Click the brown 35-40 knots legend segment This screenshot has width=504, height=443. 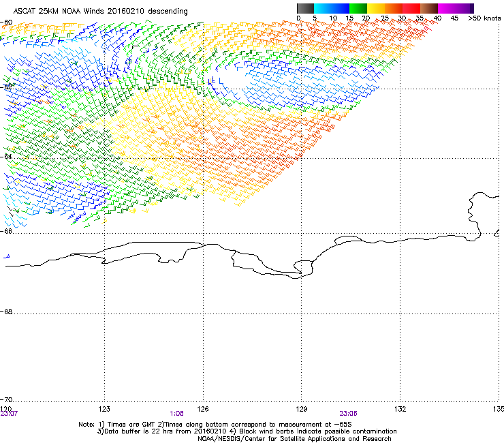pos(429,8)
